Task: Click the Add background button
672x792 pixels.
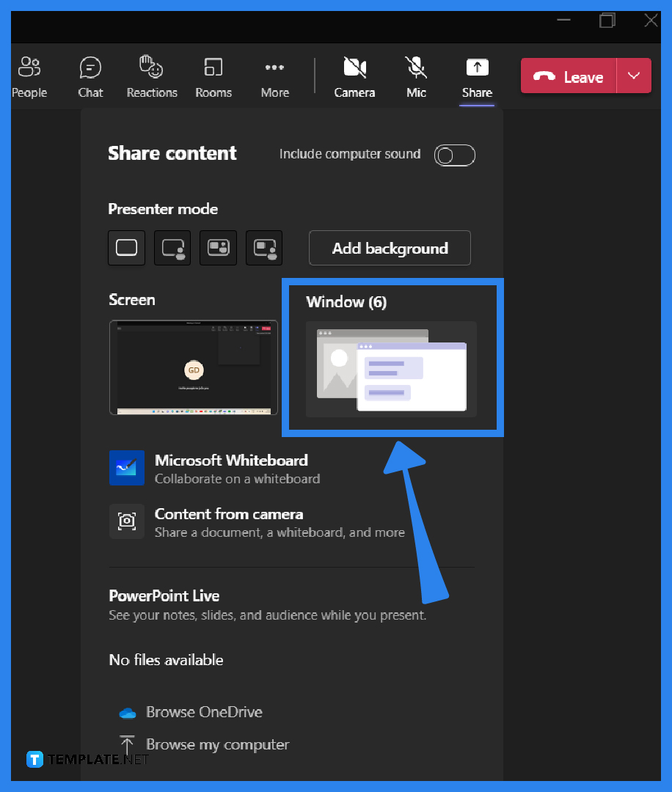Action: pos(390,248)
